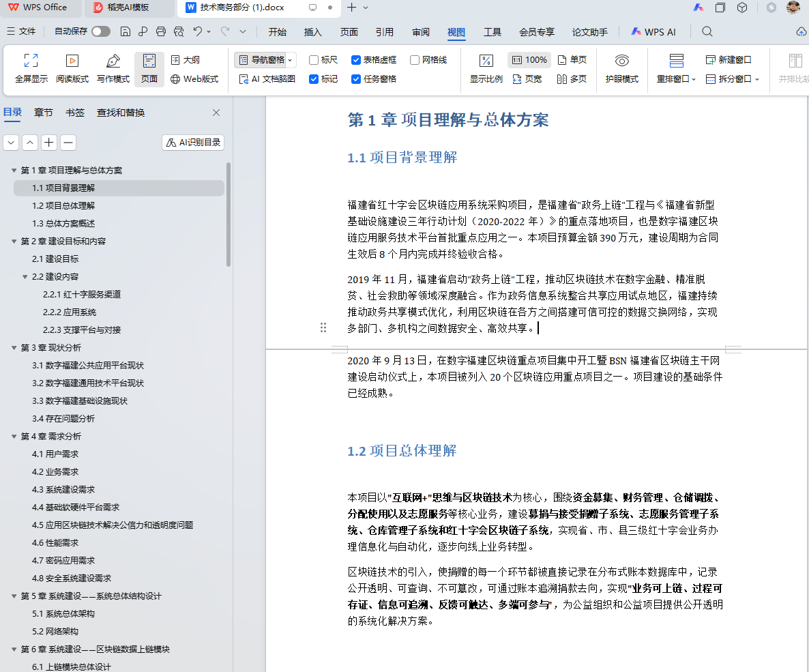Open new tab dropdown arrow
Screen dimensions: 809x672
click(x=366, y=8)
